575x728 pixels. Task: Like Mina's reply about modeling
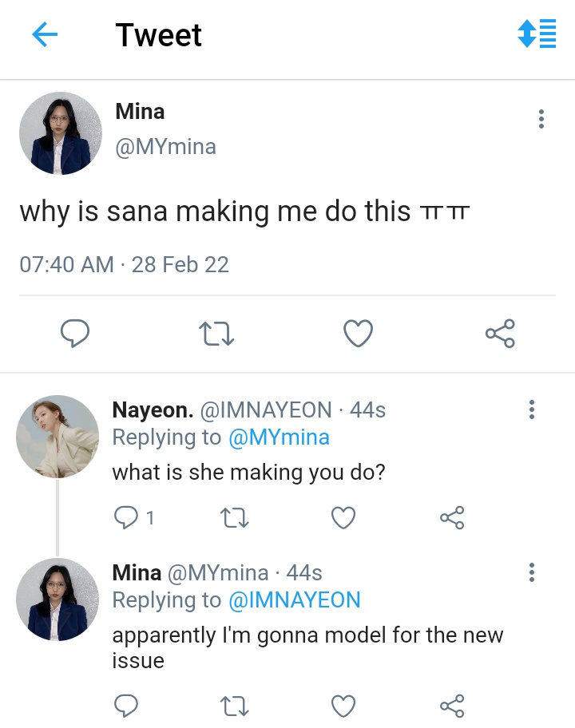pos(343,706)
